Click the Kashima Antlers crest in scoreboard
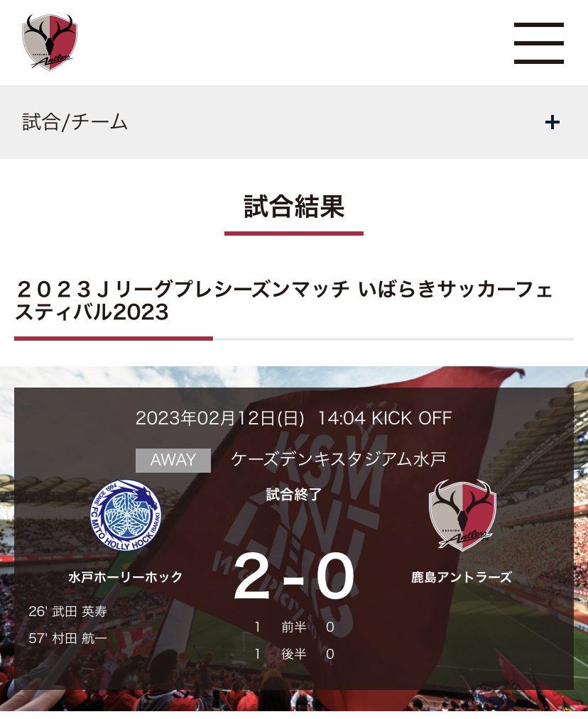 [x=462, y=515]
